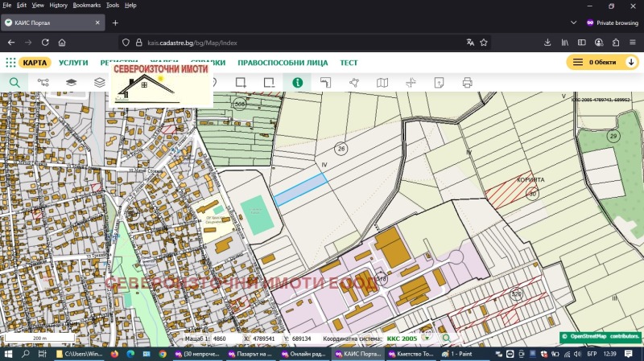
Task: Open Chrome from the taskbar
Action: (x=163, y=354)
